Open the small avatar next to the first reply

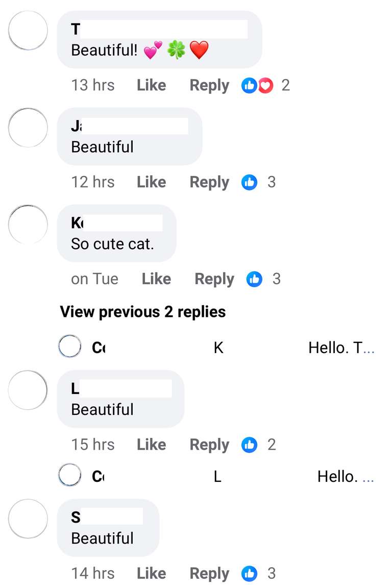70,346
